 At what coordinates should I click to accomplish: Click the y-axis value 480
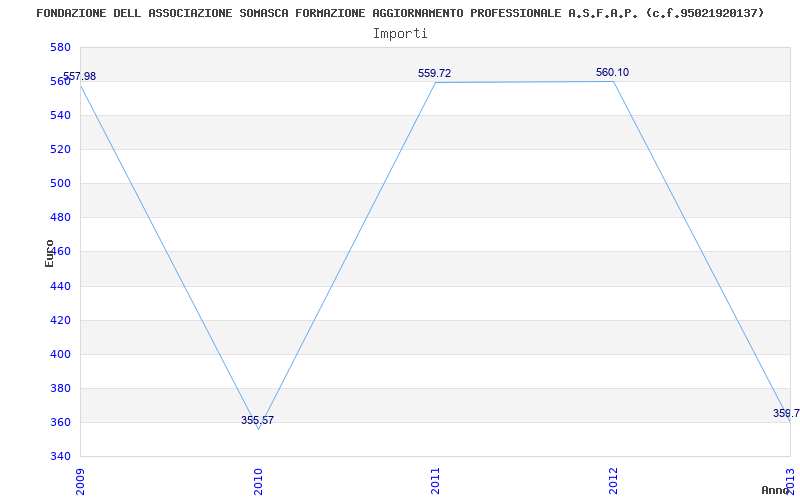(x=60, y=218)
